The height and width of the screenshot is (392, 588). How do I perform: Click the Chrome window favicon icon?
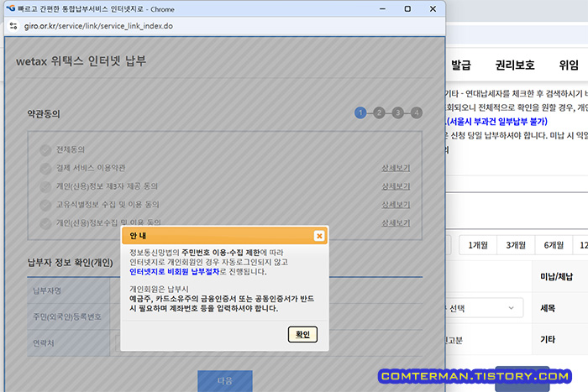coord(10,8)
